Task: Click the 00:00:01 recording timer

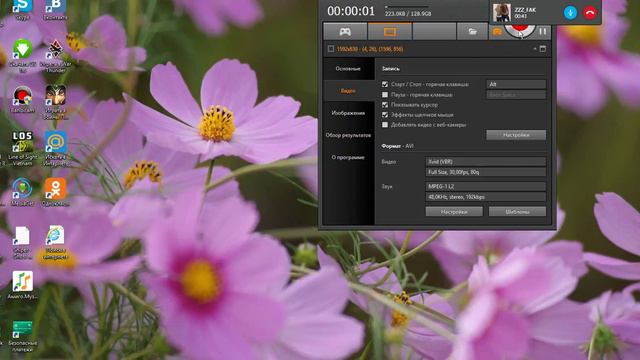Action: click(351, 11)
